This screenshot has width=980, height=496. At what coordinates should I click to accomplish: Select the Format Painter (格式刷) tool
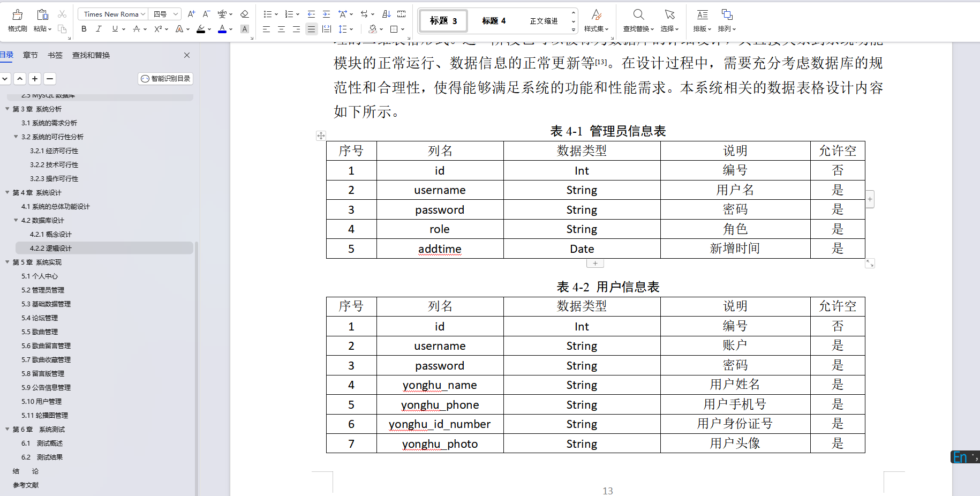tap(17, 20)
